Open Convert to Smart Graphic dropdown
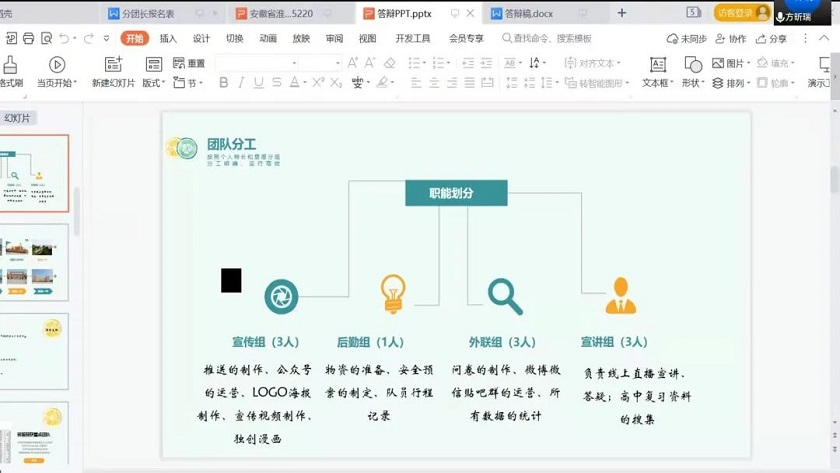Screen dimensions: 840x473 click(x=597, y=83)
